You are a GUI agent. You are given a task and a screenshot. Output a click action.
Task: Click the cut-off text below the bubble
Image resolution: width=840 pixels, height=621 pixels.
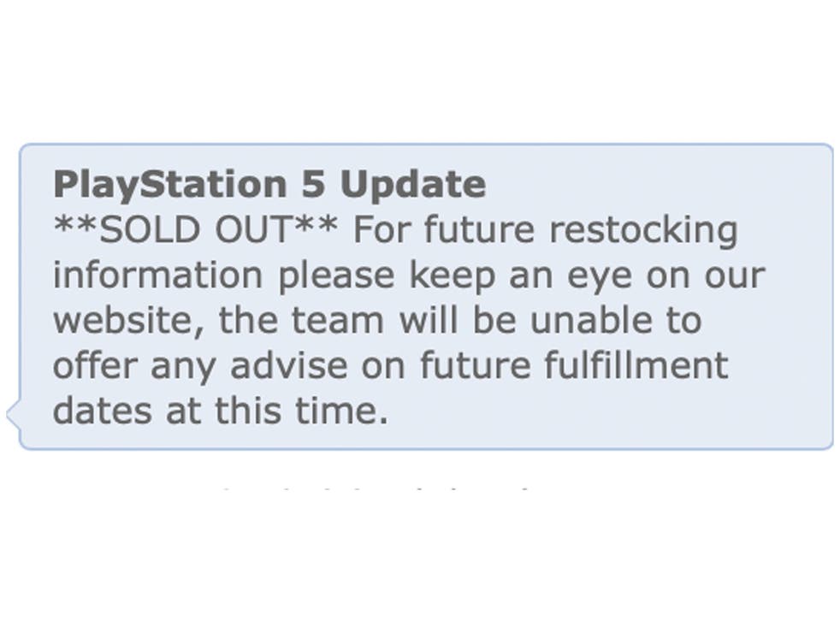pyautogui.click(x=375, y=488)
